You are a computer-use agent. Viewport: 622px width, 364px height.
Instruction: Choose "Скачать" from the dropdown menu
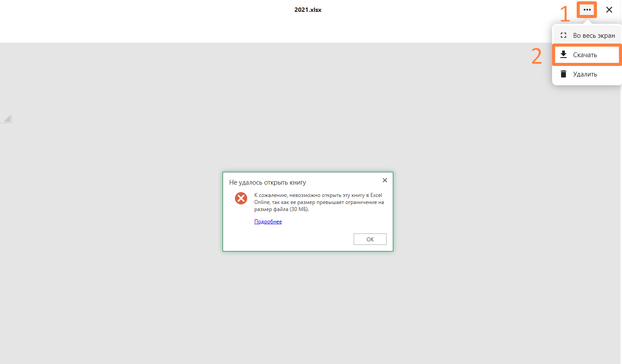pos(585,55)
